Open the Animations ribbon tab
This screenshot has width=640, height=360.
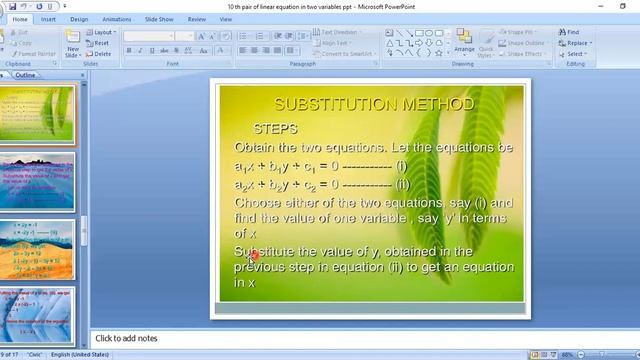click(x=116, y=19)
